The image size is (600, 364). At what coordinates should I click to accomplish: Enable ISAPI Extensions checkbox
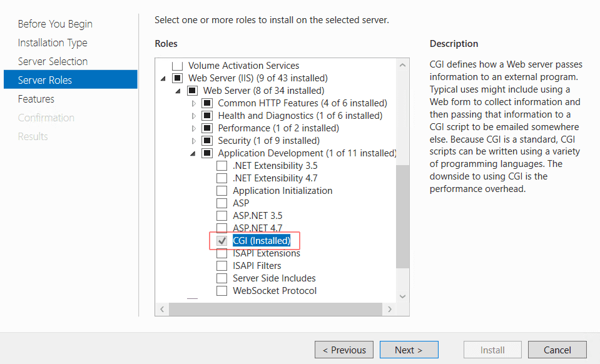(222, 253)
